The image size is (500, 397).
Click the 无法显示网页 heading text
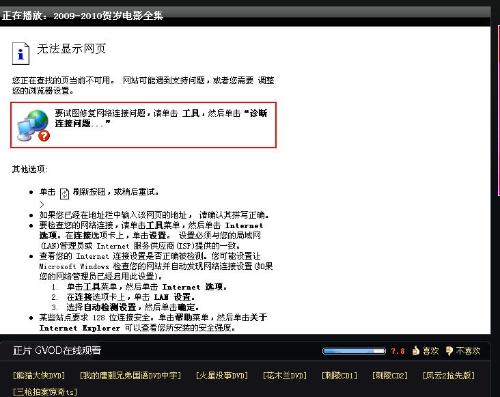(71, 49)
